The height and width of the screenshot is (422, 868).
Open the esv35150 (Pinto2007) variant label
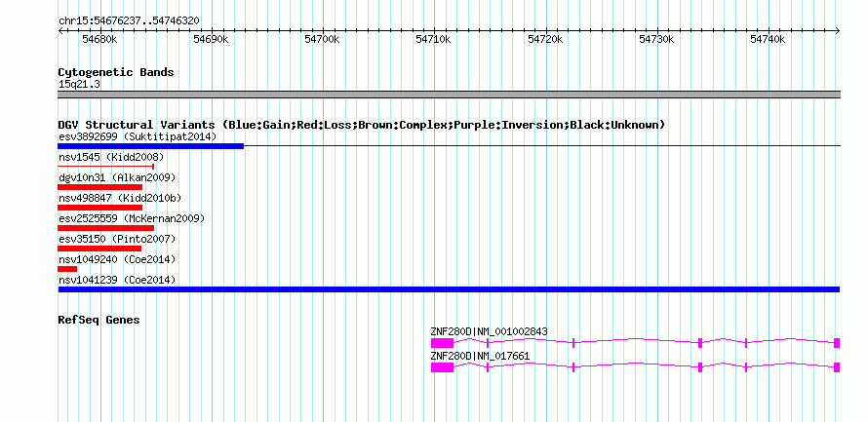[117, 239]
